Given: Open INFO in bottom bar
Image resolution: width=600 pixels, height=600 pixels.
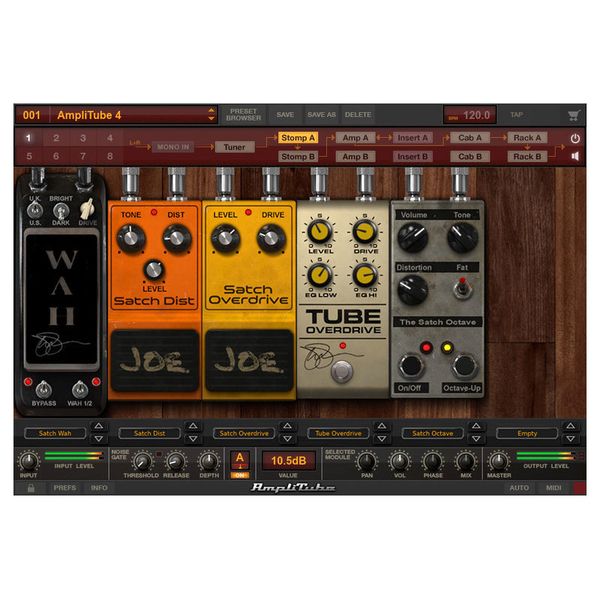Looking at the screenshot, I should click(x=99, y=488).
